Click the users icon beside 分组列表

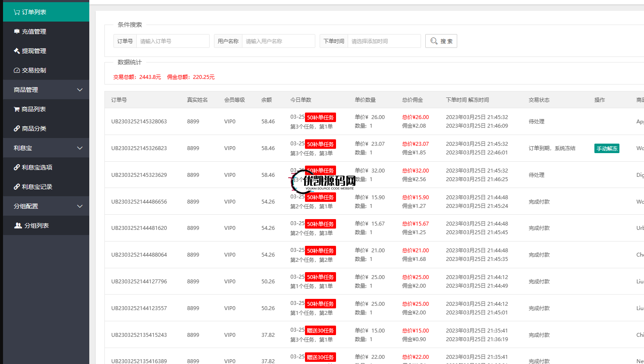point(18,226)
